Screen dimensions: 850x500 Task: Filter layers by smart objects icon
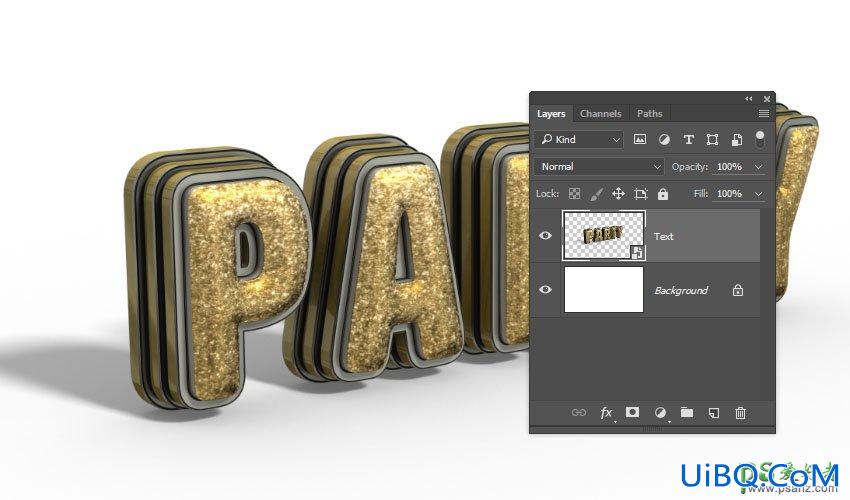click(x=737, y=139)
